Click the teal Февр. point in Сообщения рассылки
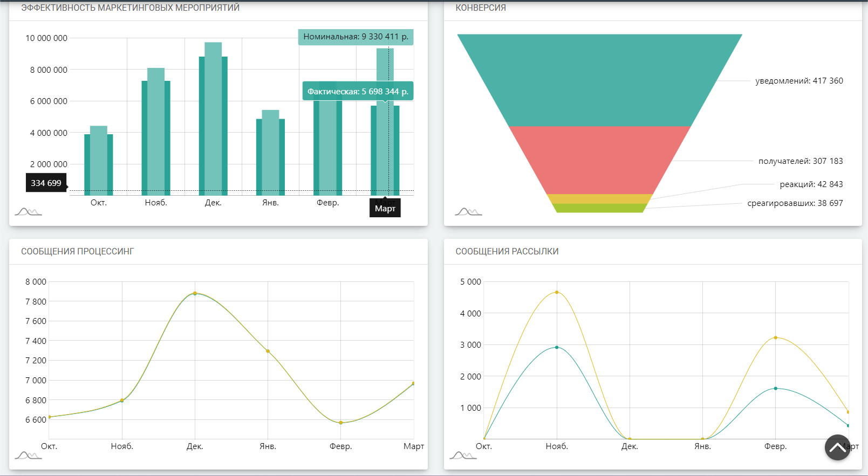The image size is (868, 476). (775, 388)
